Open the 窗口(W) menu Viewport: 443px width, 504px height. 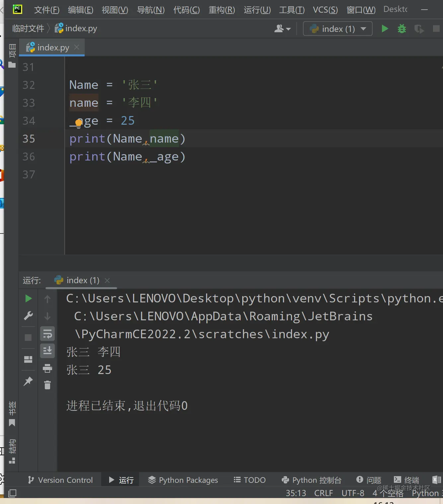[x=361, y=10]
